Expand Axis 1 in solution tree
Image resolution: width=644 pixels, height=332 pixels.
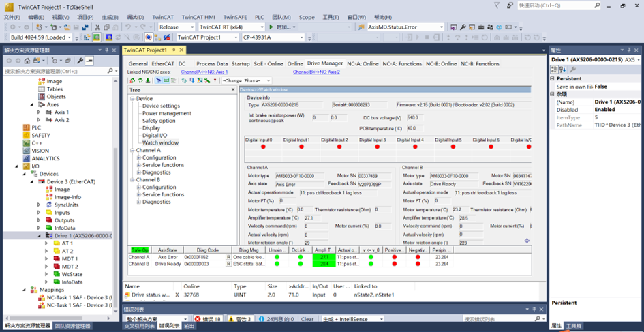tap(39, 112)
